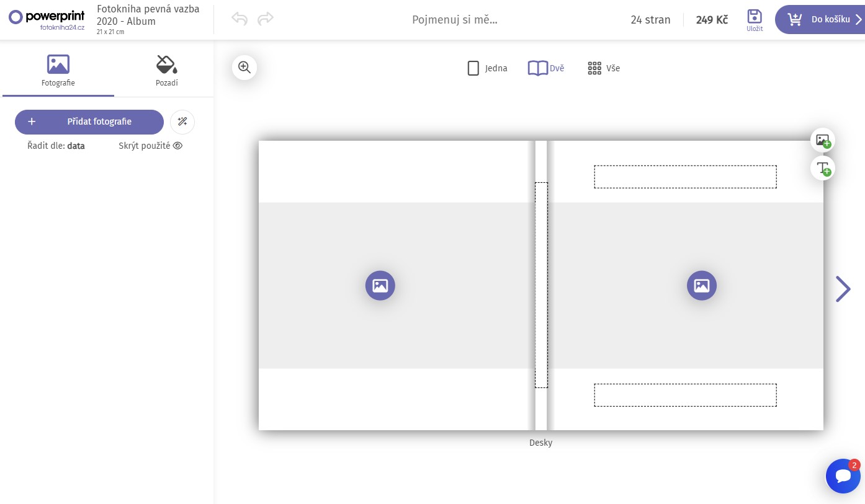Select the spine text frame

[541, 285]
